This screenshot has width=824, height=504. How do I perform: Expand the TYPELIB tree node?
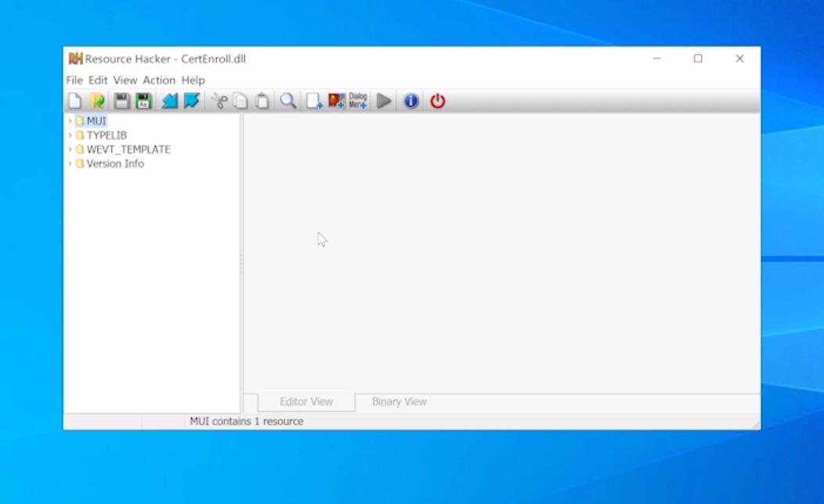click(x=70, y=135)
